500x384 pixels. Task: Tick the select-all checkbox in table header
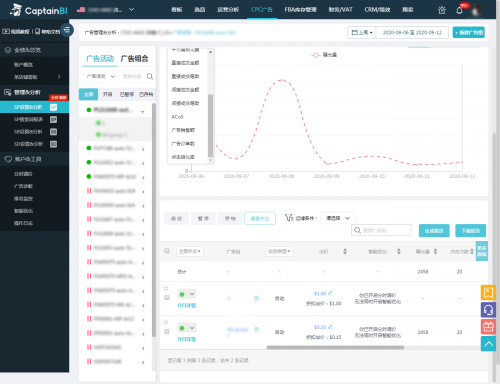tap(167, 251)
